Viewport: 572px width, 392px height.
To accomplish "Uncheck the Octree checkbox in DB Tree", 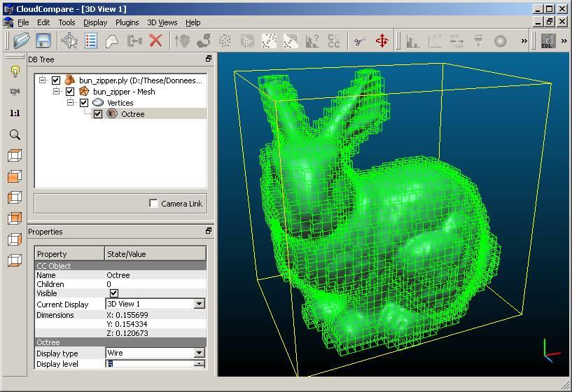I will (x=98, y=114).
